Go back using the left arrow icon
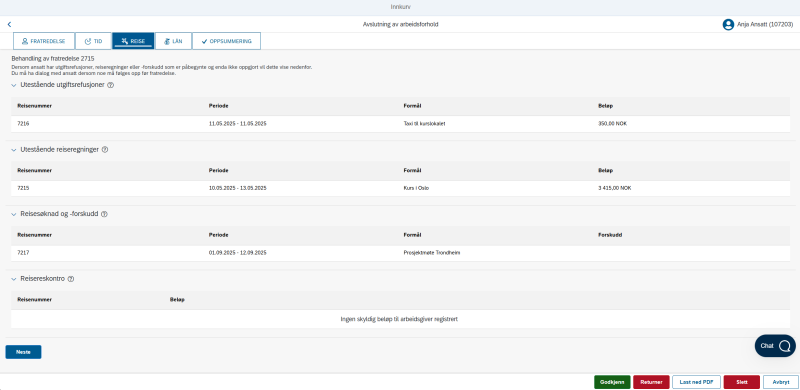This screenshot has width=800, height=390. [9, 25]
